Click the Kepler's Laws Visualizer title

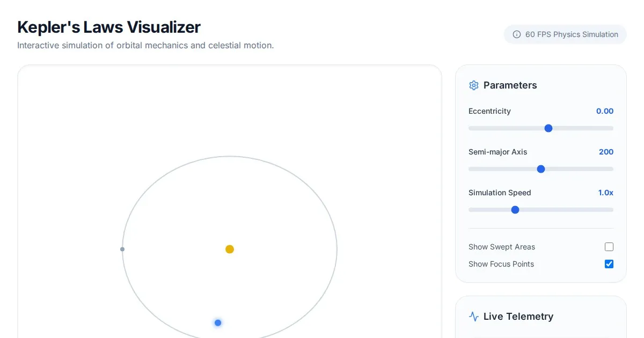[109, 27]
